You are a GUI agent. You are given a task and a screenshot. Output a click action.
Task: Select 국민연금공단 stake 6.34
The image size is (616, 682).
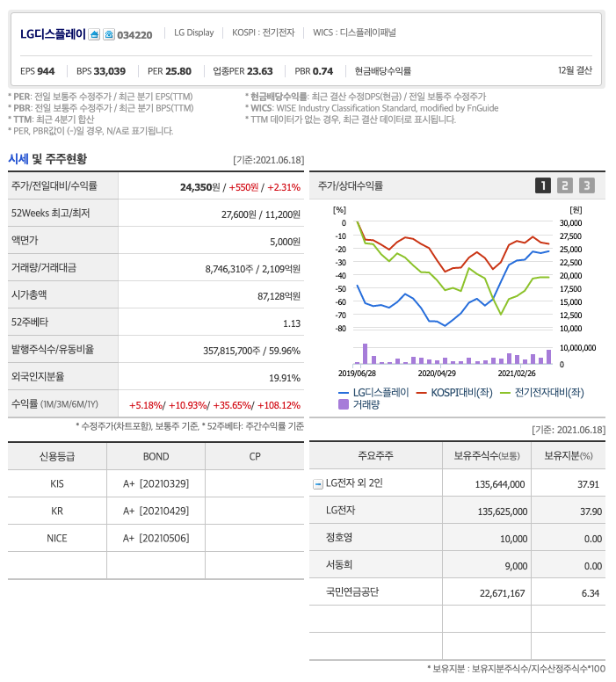591,593
